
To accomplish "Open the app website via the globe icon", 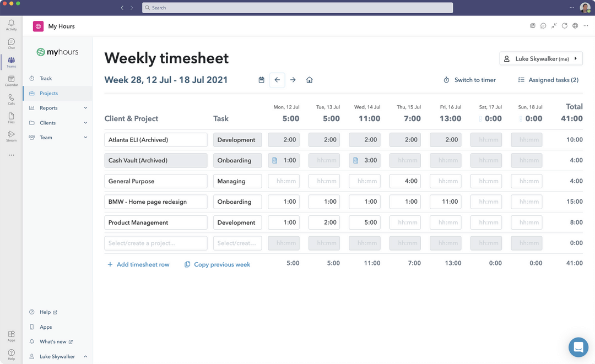I will click(x=575, y=25).
